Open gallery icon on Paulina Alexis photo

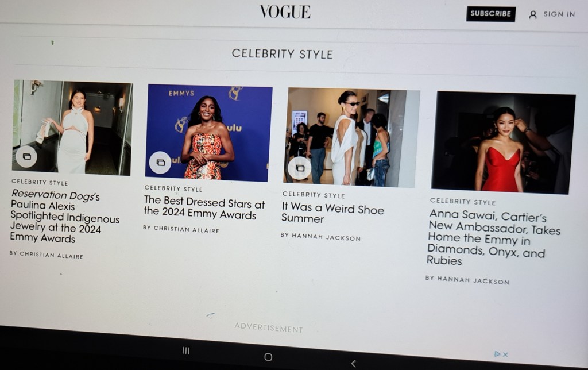[26, 156]
